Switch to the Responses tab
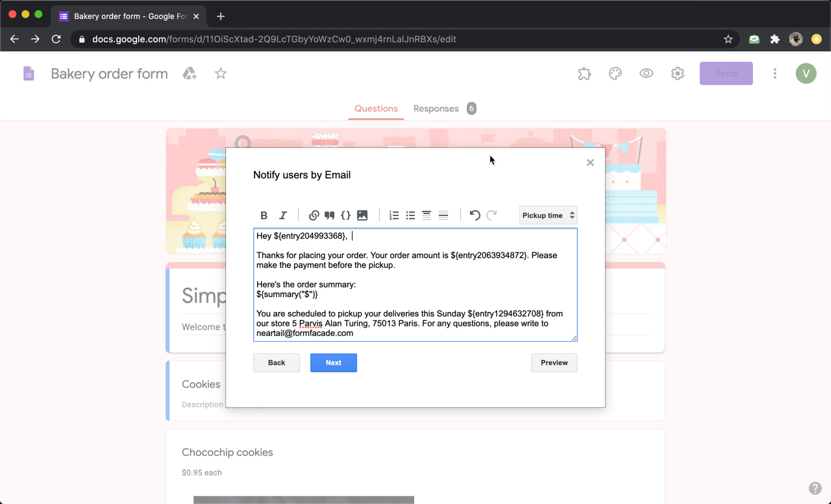The height and width of the screenshot is (504, 831). pos(436,108)
